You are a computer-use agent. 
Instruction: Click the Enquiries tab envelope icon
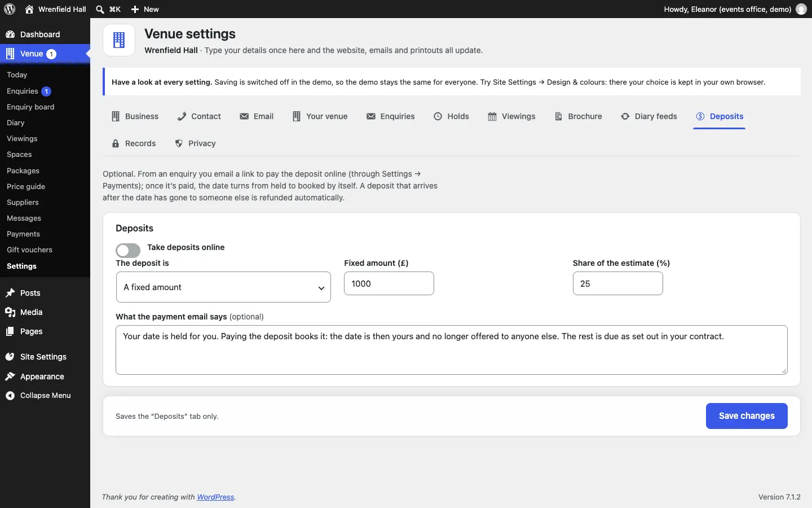pos(371,116)
